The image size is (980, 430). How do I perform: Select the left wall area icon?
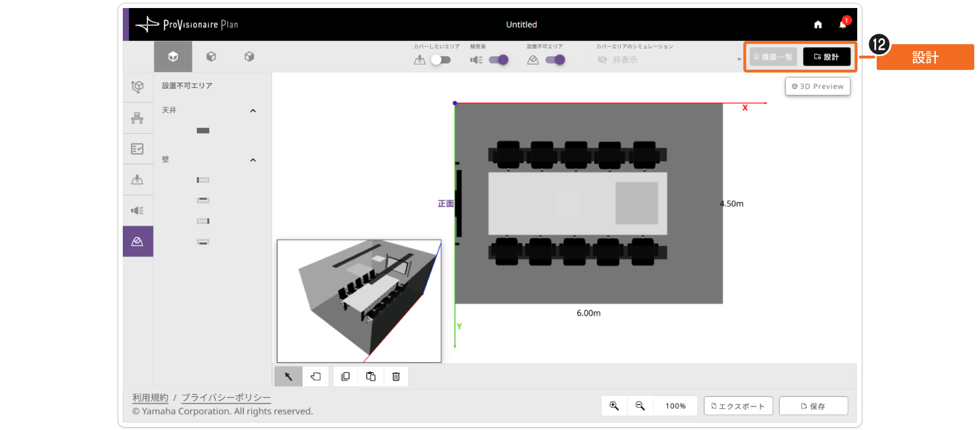203,180
